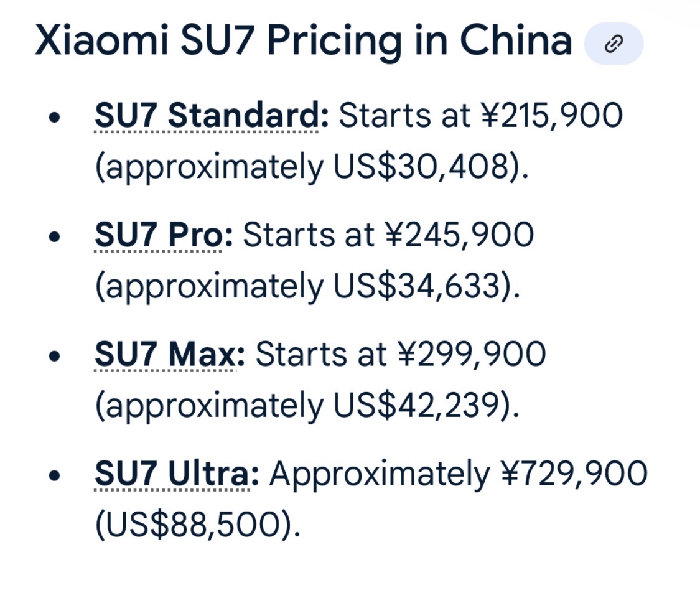Click the bullet before SU7 Ultra
700x598 pixels.
point(56,475)
